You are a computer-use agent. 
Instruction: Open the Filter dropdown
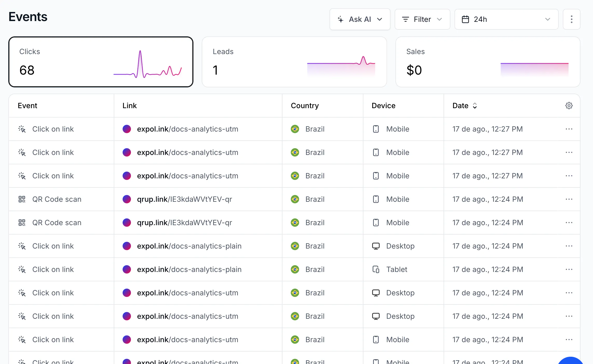[422, 19]
